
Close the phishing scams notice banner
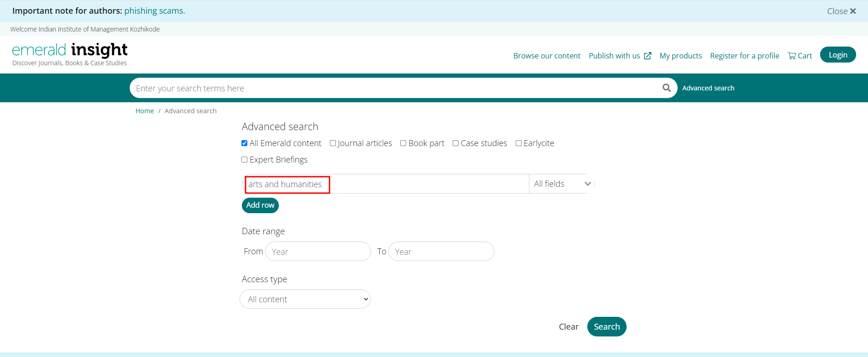841,11
